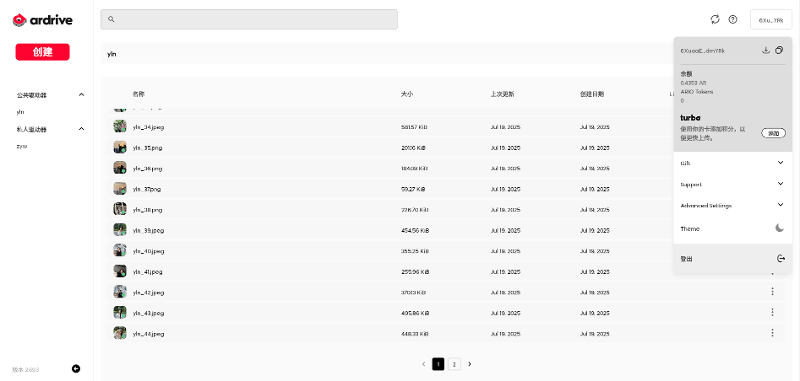Click the search input field

[x=249, y=19]
